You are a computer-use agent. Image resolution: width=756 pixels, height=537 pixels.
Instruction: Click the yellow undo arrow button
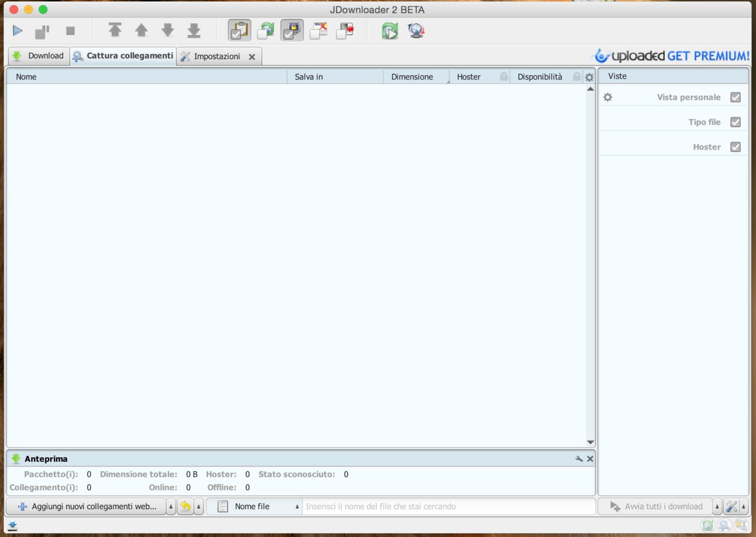click(186, 506)
